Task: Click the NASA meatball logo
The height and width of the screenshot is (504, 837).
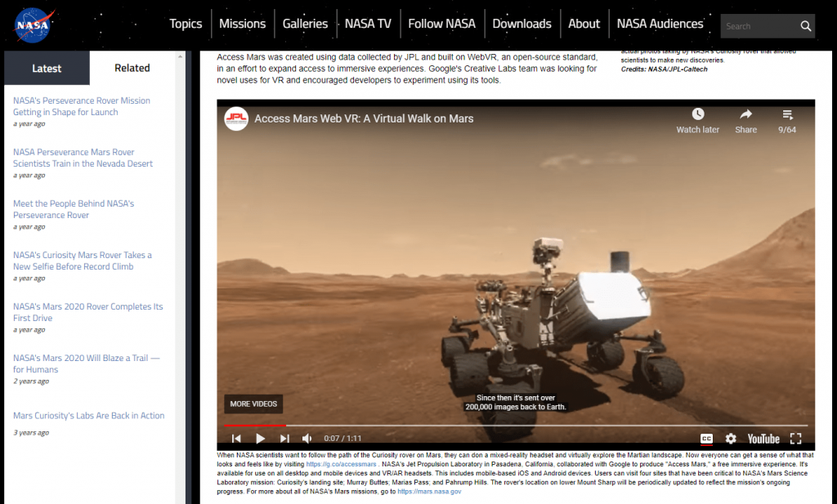Action: click(x=30, y=25)
